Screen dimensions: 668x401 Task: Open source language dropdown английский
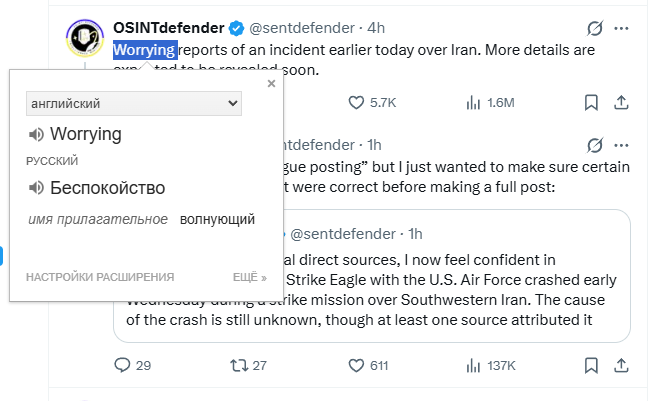(134, 103)
